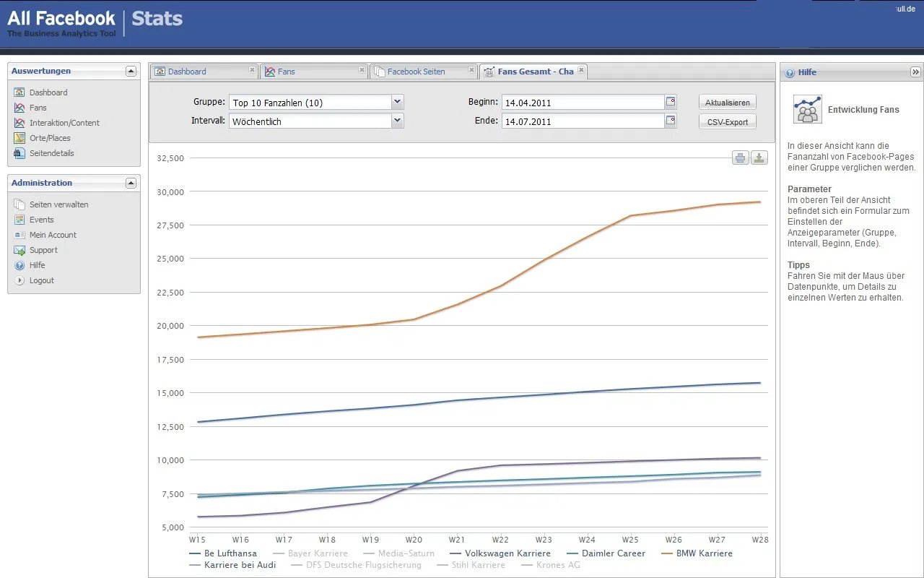This screenshot has width=924, height=578.
Task: Open the Intervall dropdown arrow
Action: coord(397,121)
